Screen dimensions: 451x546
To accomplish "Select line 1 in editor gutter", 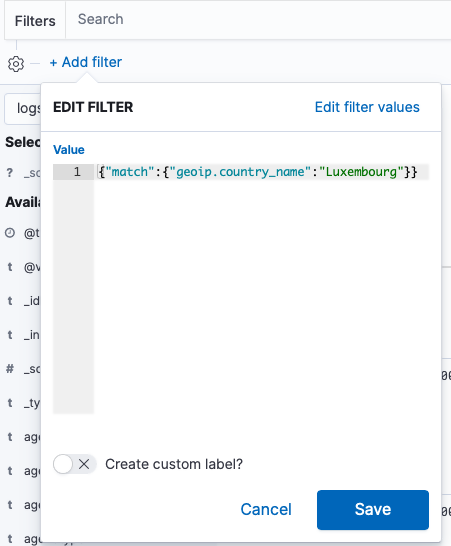I will [73, 172].
